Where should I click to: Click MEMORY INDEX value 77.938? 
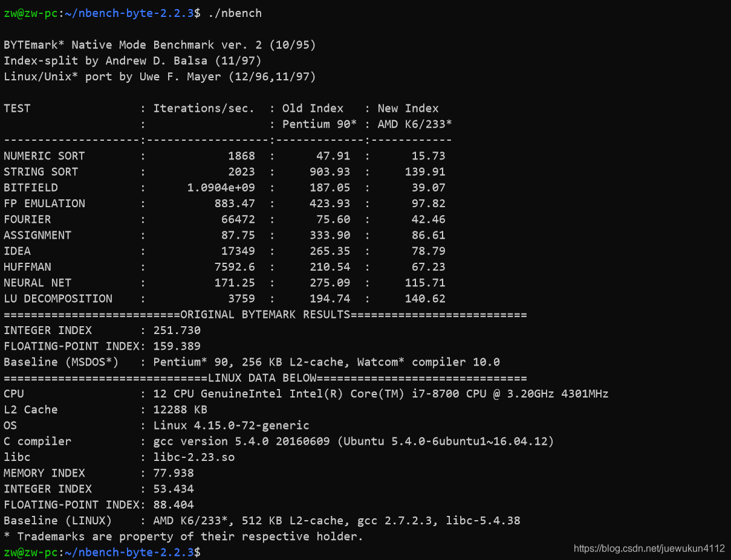tap(174, 473)
